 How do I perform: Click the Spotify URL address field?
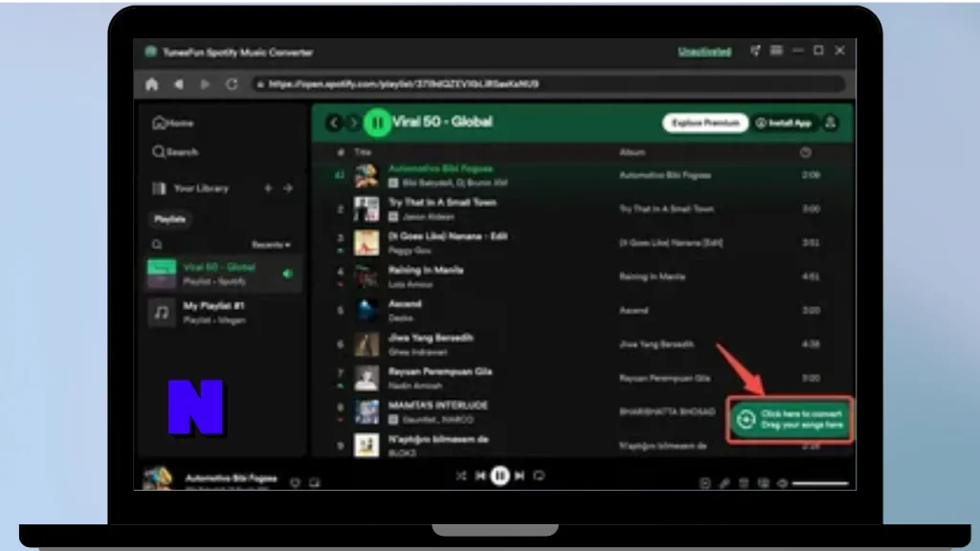coord(548,84)
